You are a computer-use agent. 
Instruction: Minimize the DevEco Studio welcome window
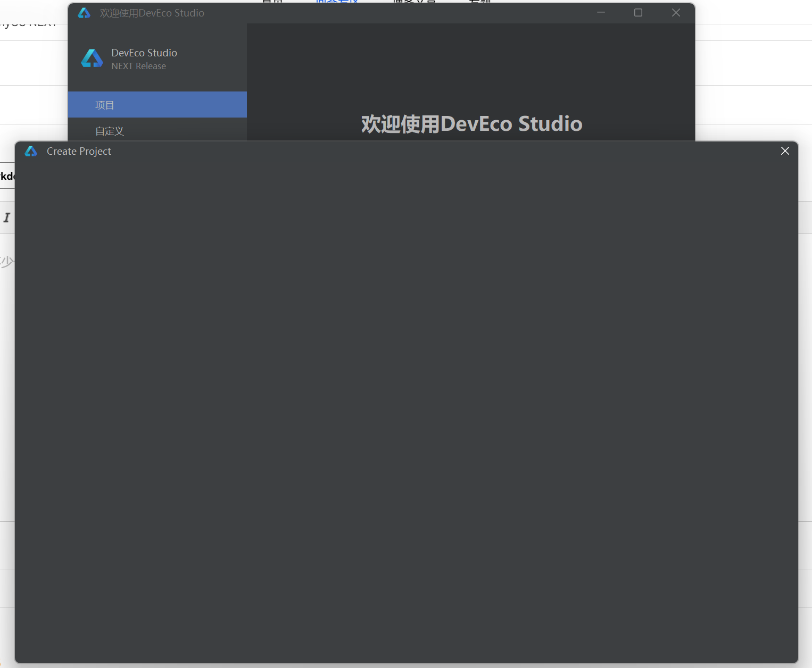click(601, 13)
